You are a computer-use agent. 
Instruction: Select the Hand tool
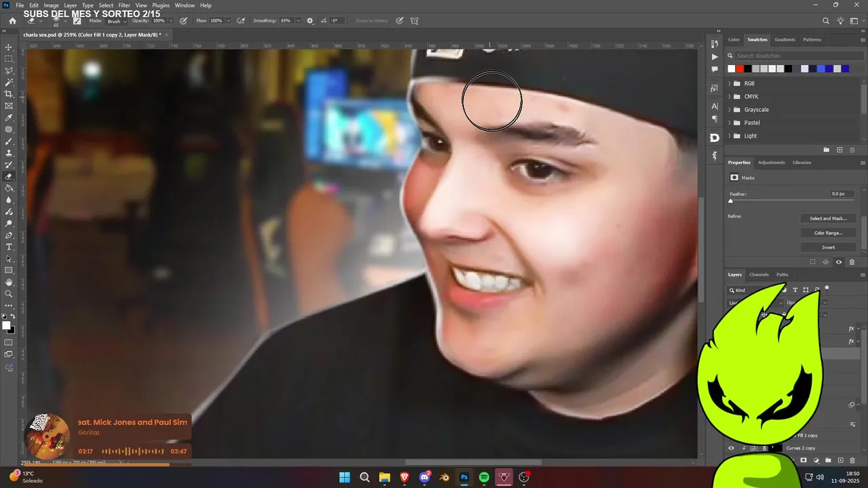[x=9, y=282]
